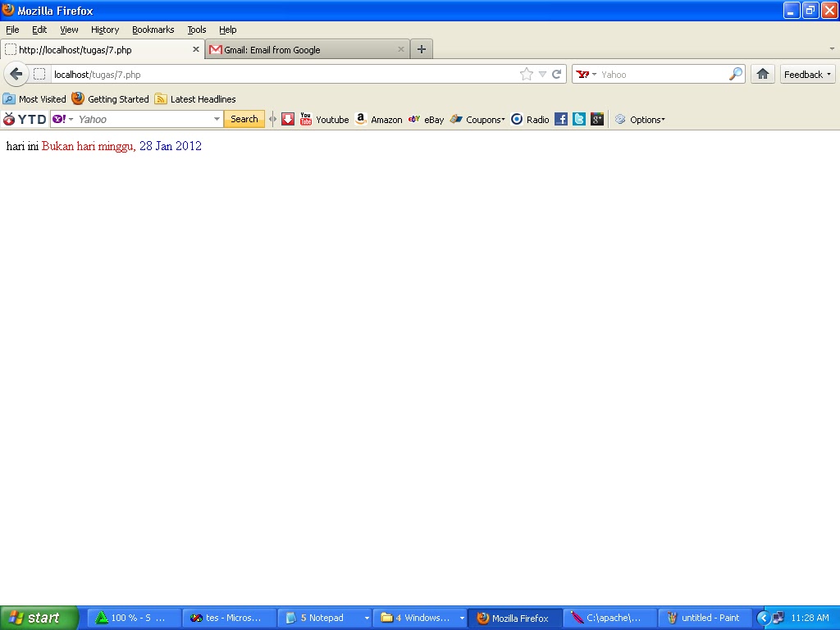Close the localhost/tugas/7.php tab
Screen dimensions: 840x630
(x=195, y=49)
